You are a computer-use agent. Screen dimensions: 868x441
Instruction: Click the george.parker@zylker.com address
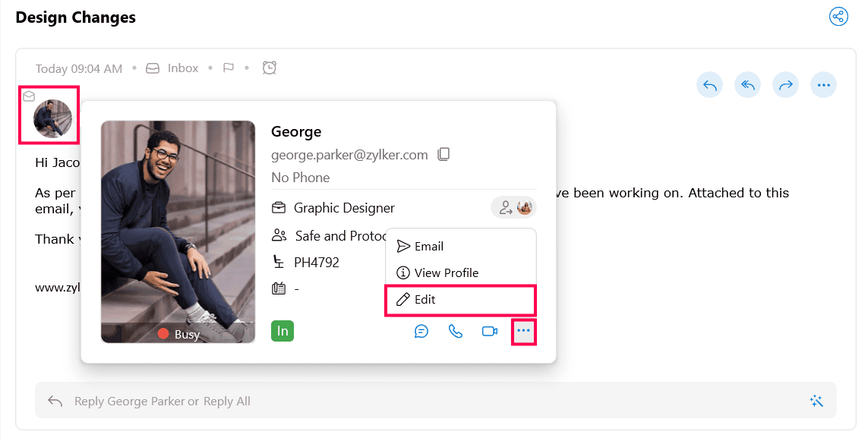(x=349, y=155)
